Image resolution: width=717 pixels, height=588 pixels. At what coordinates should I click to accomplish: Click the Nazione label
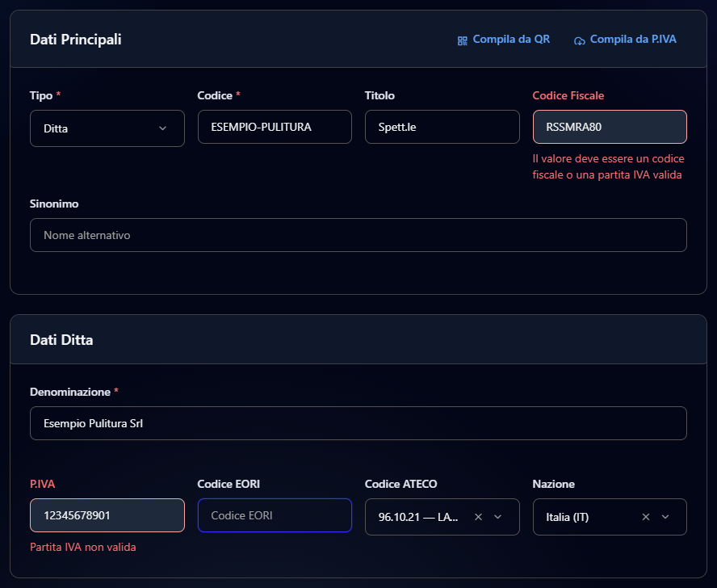pyautogui.click(x=553, y=484)
